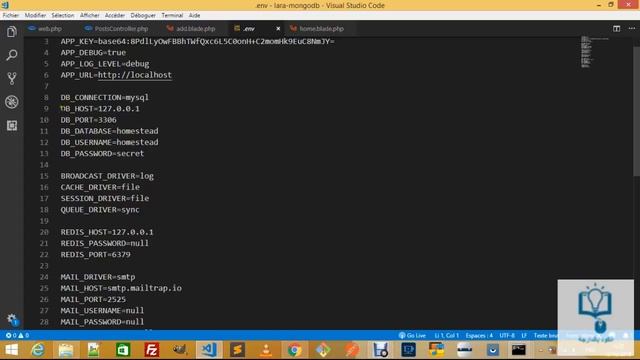Viewport: 640px width, 360px height.
Task: Change file encoding UTF-8
Action: pyautogui.click(x=507, y=335)
